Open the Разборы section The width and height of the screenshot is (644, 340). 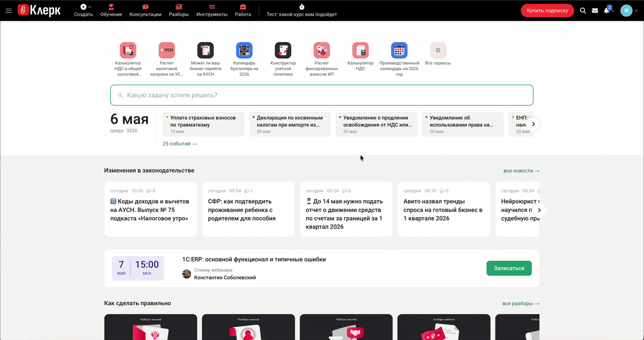point(179,10)
